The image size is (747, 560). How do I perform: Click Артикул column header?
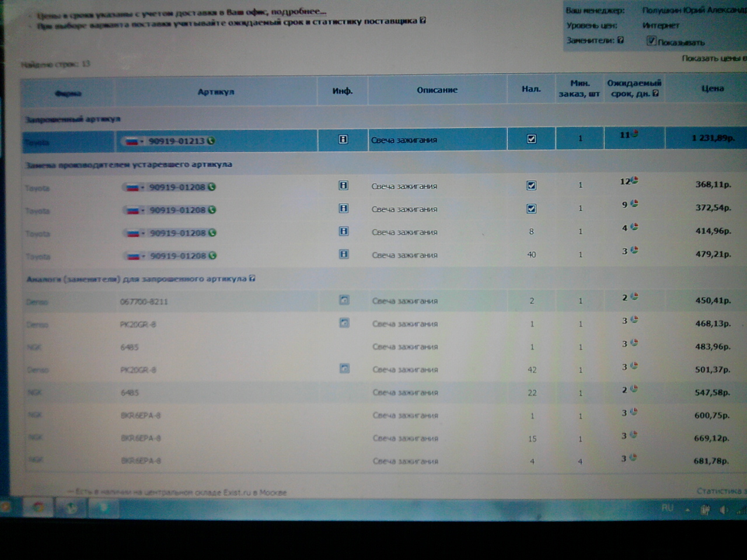click(215, 92)
